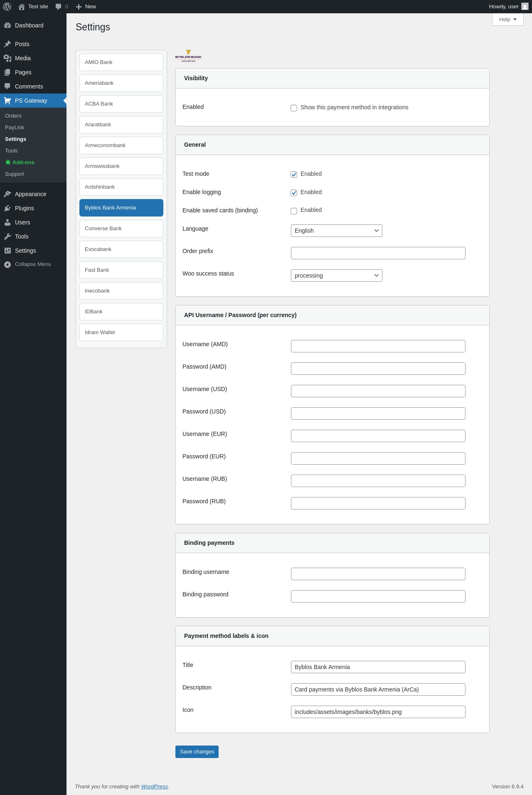Click the user avatar in the top bar

click(525, 7)
